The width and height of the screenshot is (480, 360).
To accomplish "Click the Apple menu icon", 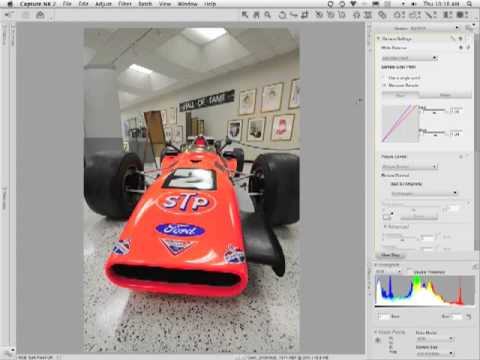I will click(10, 4).
